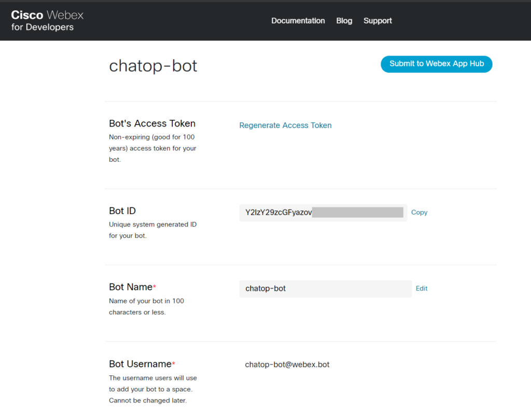The width and height of the screenshot is (531, 420).
Task: Click the Bot's Access Token heading
Action: 152,123
